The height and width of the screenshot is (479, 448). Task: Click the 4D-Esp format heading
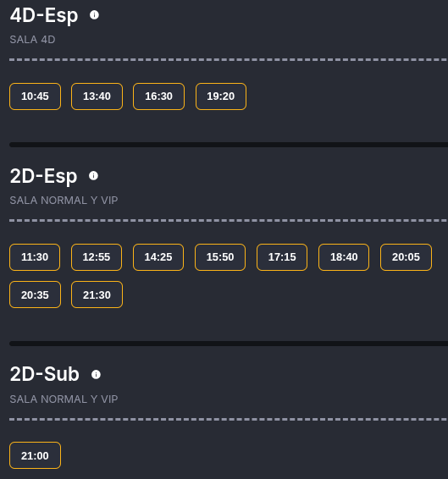(x=44, y=15)
